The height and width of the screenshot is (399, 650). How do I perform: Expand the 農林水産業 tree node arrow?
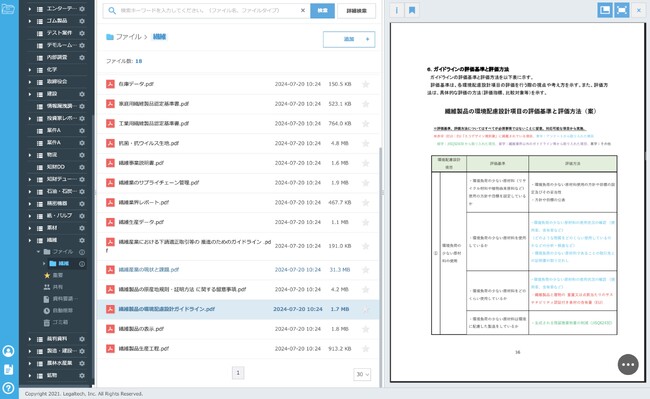tap(30, 363)
